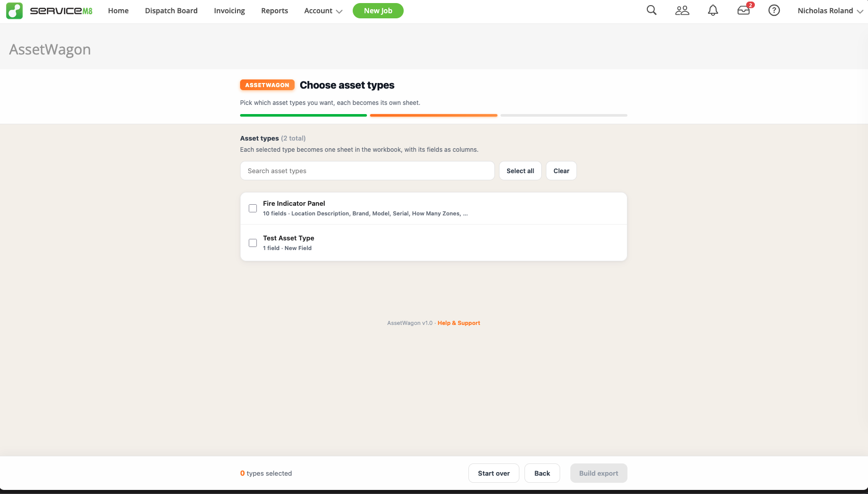Tick the Test Asset Type checkbox

pyautogui.click(x=253, y=243)
